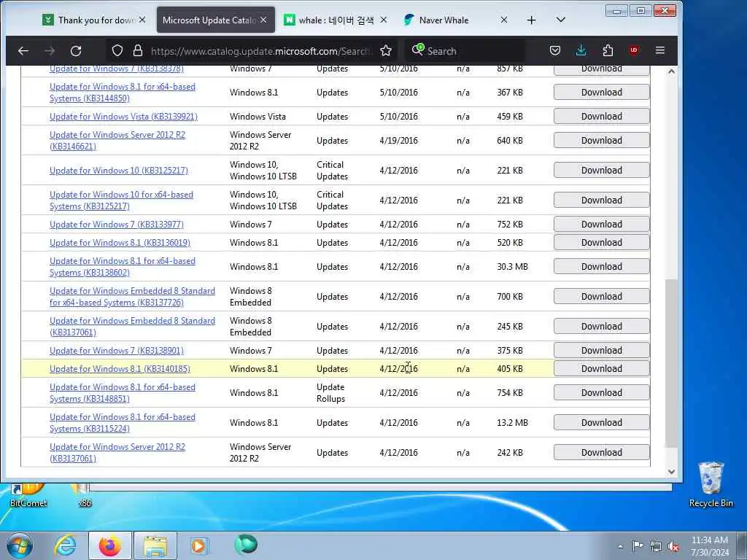
Task: Open a new browser tab
Action: [532, 20]
